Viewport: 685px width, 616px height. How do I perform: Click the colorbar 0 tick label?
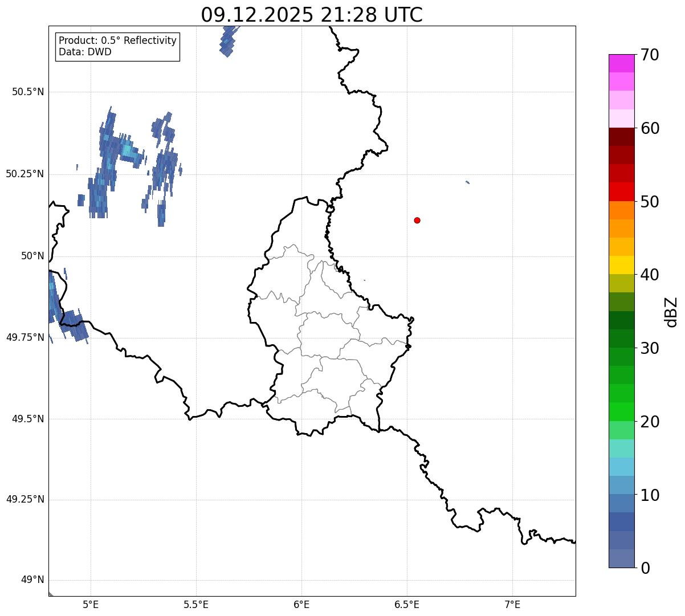pyautogui.click(x=645, y=568)
